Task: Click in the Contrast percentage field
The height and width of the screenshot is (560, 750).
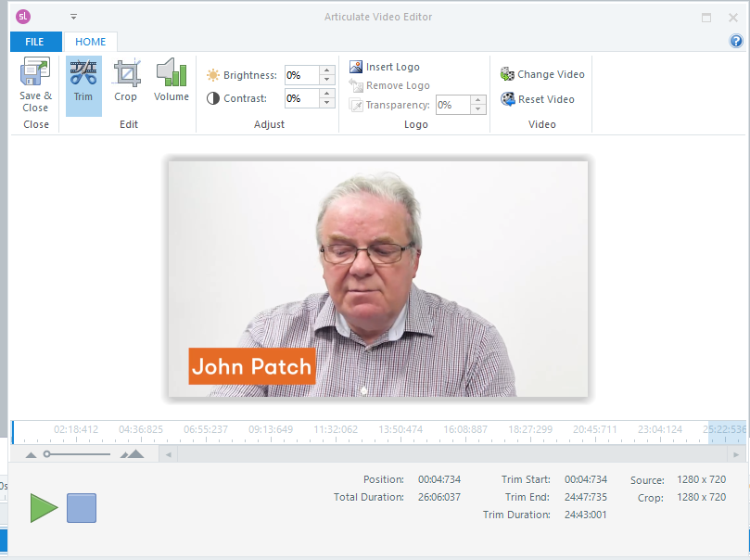Action: coord(301,98)
